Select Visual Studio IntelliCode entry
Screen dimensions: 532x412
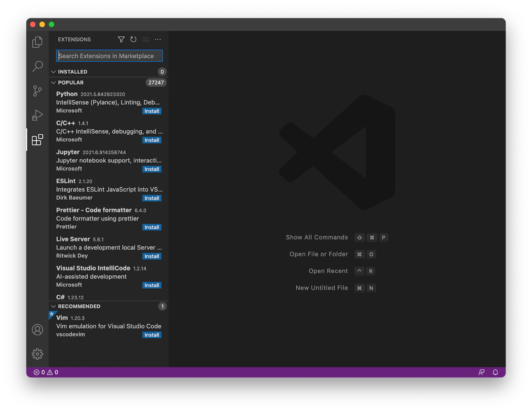click(x=109, y=277)
